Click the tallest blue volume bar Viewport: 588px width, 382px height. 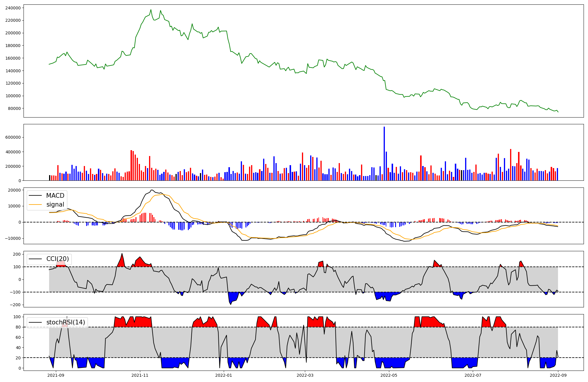[384, 153]
